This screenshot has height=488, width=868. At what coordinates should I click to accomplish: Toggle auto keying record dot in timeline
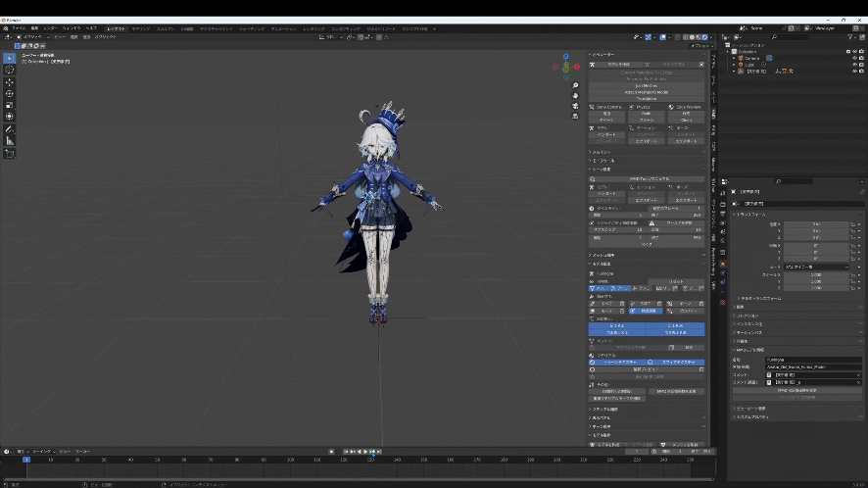[x=331, y=452]
